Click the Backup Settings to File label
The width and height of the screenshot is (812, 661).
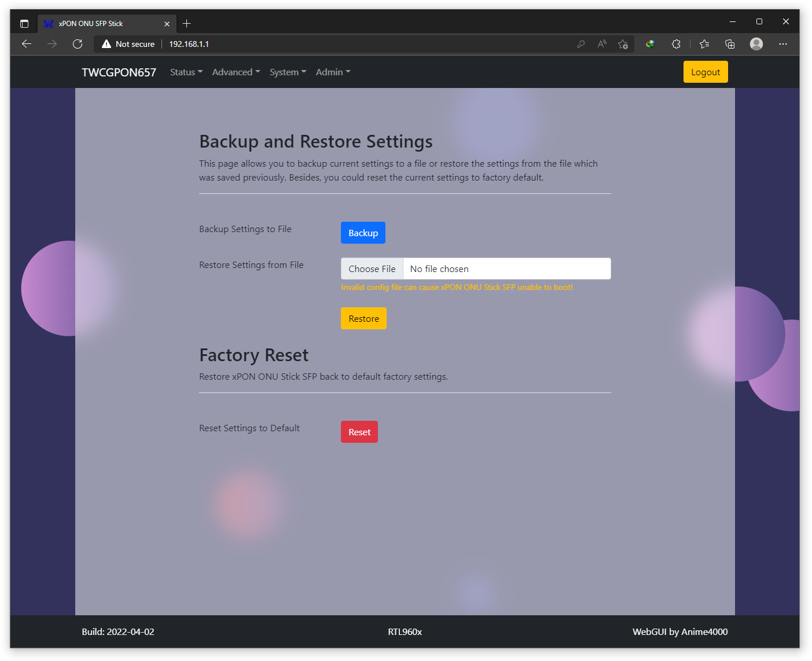point(245,229)
